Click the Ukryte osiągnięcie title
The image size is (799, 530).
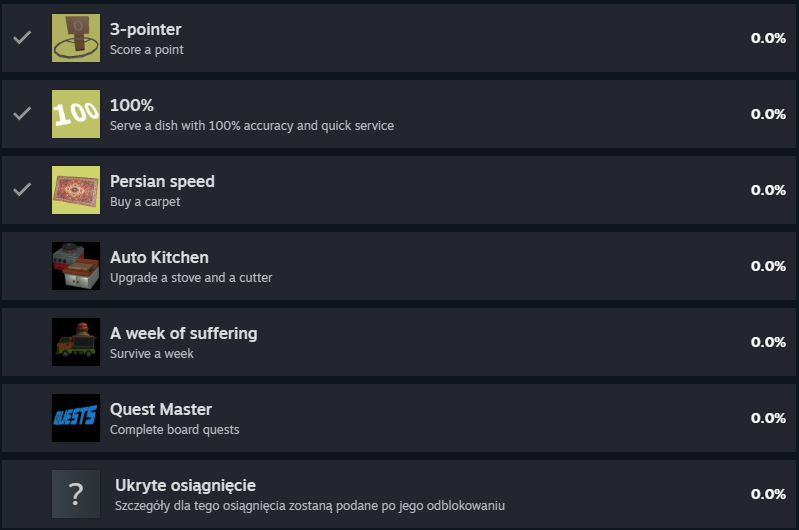(x=185, y=486)
